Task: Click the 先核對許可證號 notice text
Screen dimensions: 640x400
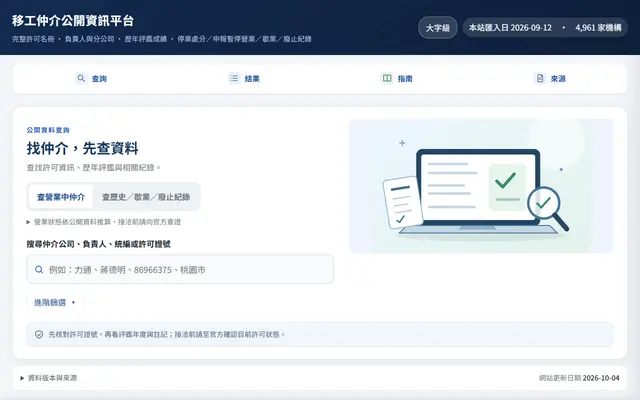Action: pos(167,334)
